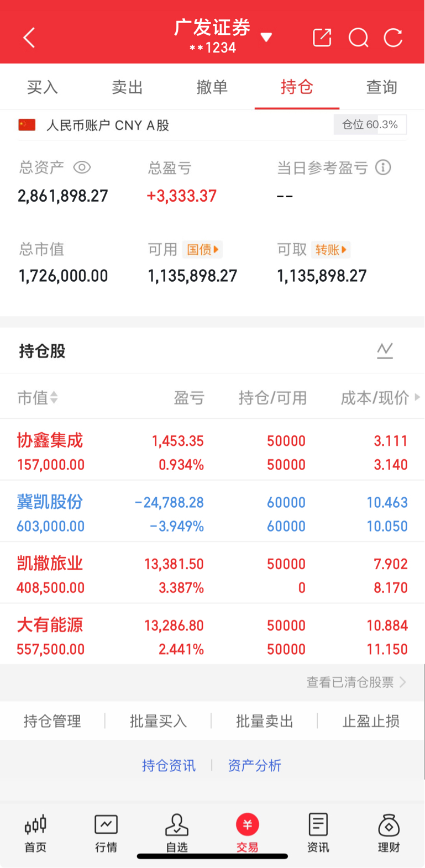Expand columns arrow next to 成本/现价
The height and width of the screenshot is (868, 425).
click(x=417, y=397)
